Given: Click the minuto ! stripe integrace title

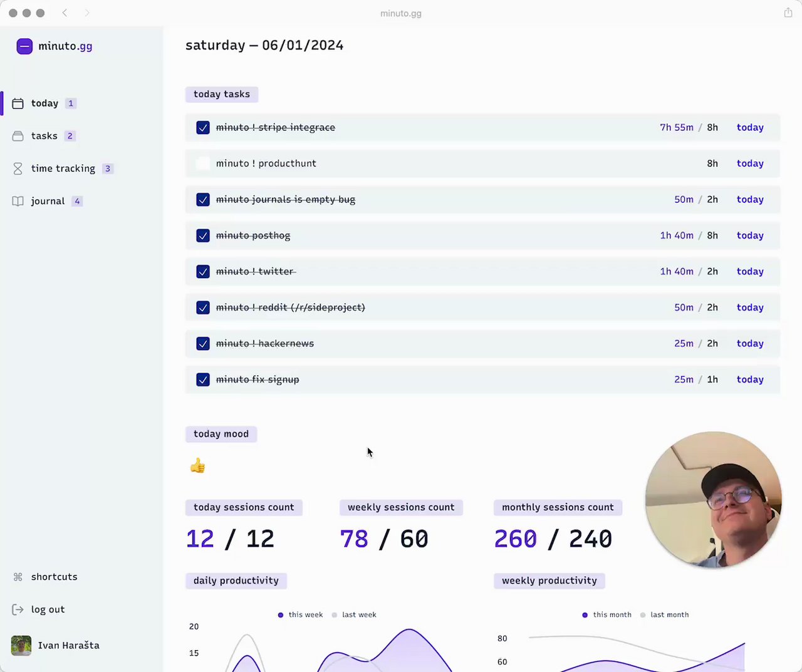Looking at the screenshot, I should tap(276, 128).
